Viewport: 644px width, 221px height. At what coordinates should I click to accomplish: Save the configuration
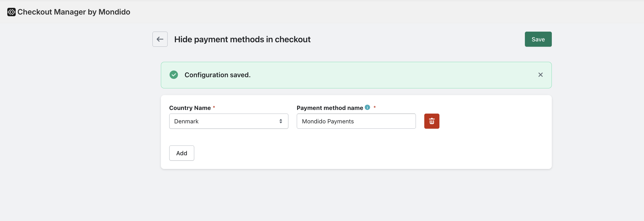pos(538,39)
